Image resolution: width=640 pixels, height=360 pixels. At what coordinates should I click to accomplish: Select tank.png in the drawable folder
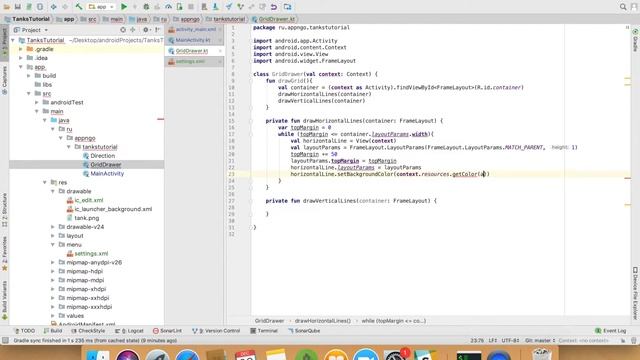[x=87, y=218]
